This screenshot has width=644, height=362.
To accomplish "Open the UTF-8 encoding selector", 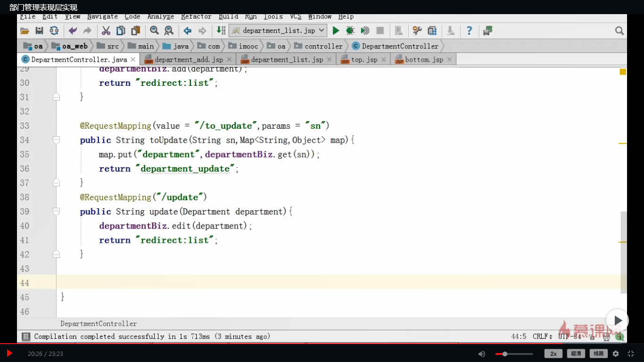I will tap(570, 337).
